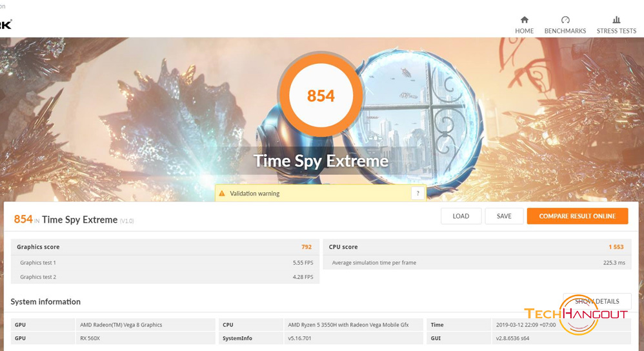Click the CPU label cell
This screenshot has height=351, width=644.
tap(250, 325)
